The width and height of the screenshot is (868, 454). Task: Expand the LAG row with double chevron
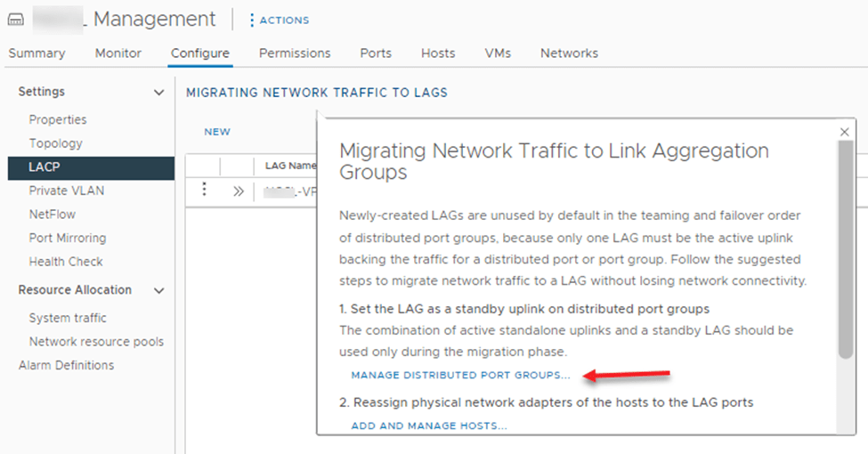(x=239, y=191)
